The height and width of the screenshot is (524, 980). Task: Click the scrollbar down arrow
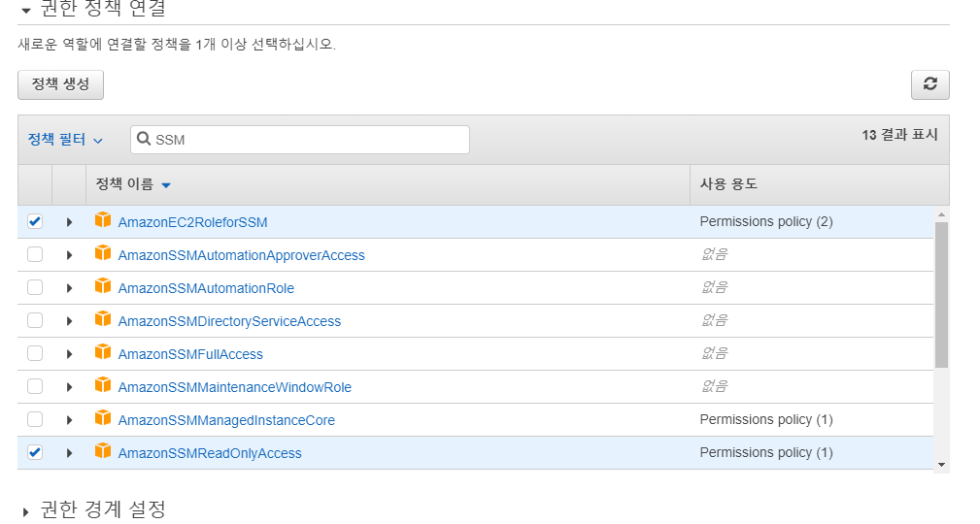click(941, 465)
